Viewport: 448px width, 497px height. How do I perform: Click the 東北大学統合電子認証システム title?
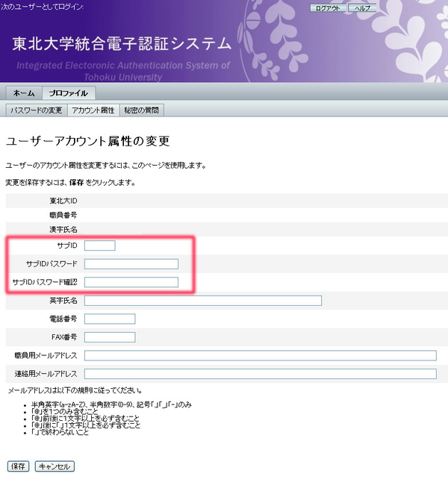coord(122,44)
